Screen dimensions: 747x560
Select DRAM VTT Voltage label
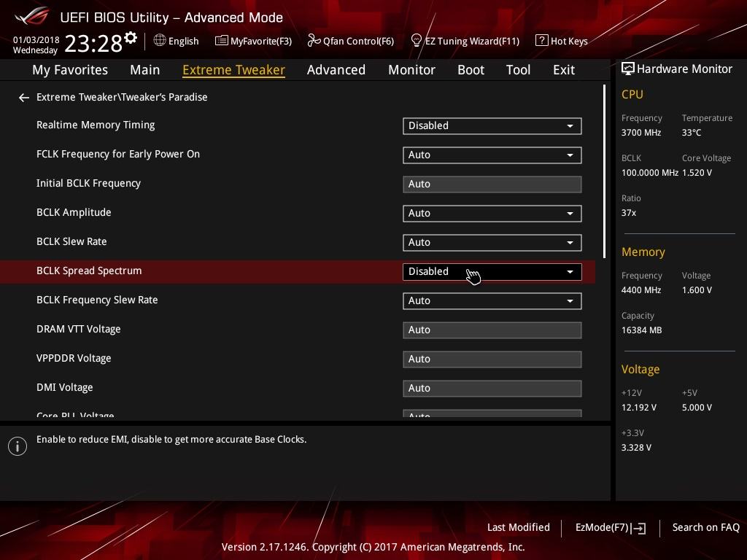(x=79, y=329)
